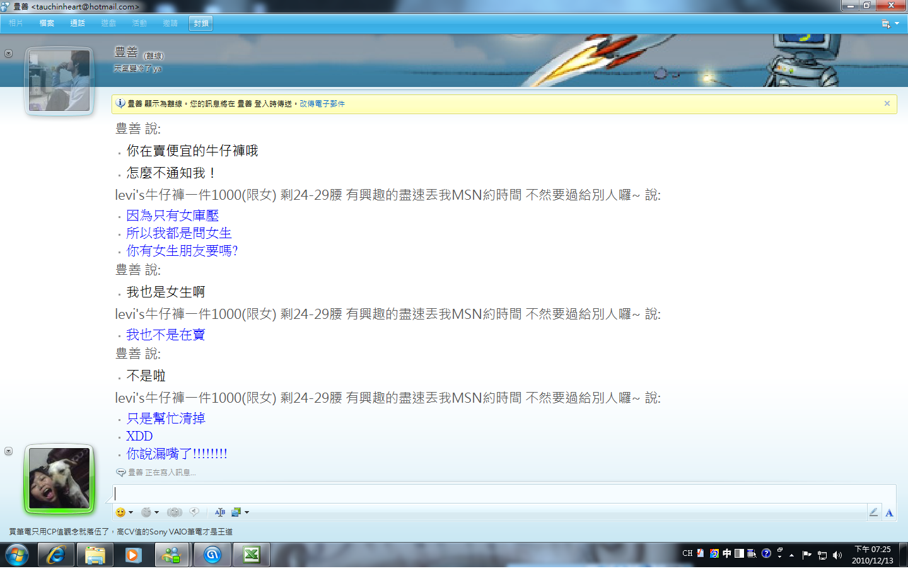Expand the emoticon dropdown arrow
Screen dimensions: 908x588
[x=131, y=512]
